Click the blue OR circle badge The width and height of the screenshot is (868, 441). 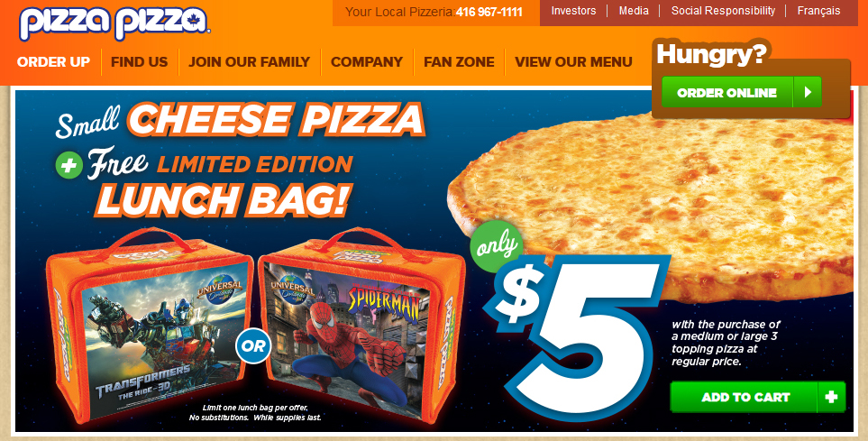253,345
